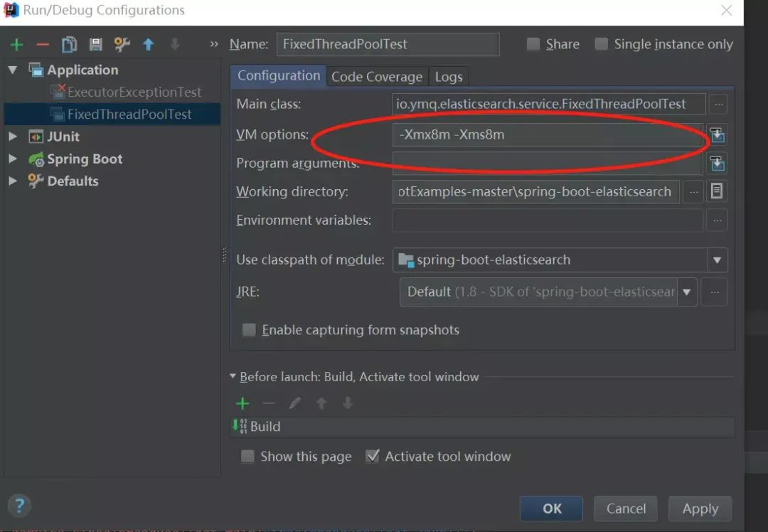The width and height of the screenshot is (768, 532).
Task: Select the Application tree label
Action: (82, 70)
